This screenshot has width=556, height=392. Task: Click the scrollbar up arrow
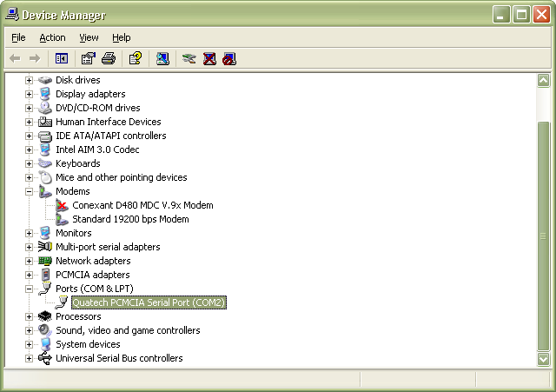pyautogui.click(x=543, y=81)
